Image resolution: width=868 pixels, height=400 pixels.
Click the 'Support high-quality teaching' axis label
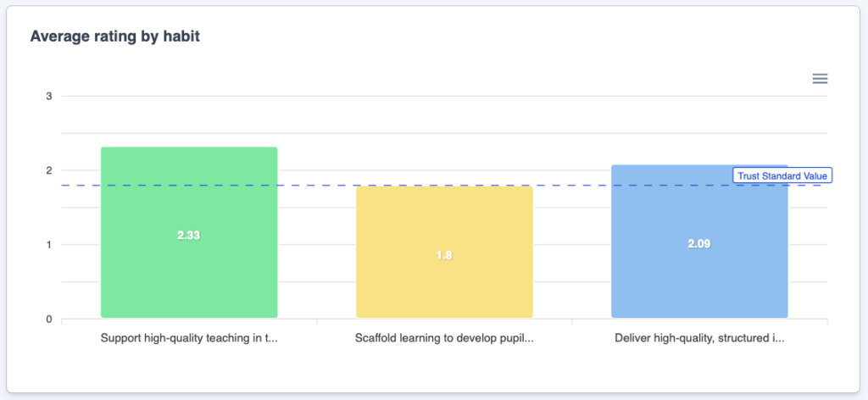[189, 338]
